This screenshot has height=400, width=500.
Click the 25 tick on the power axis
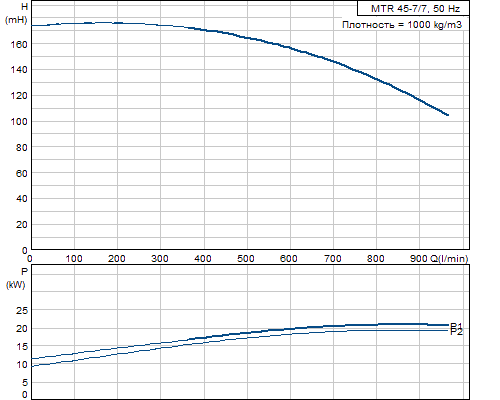click(22, 311)
